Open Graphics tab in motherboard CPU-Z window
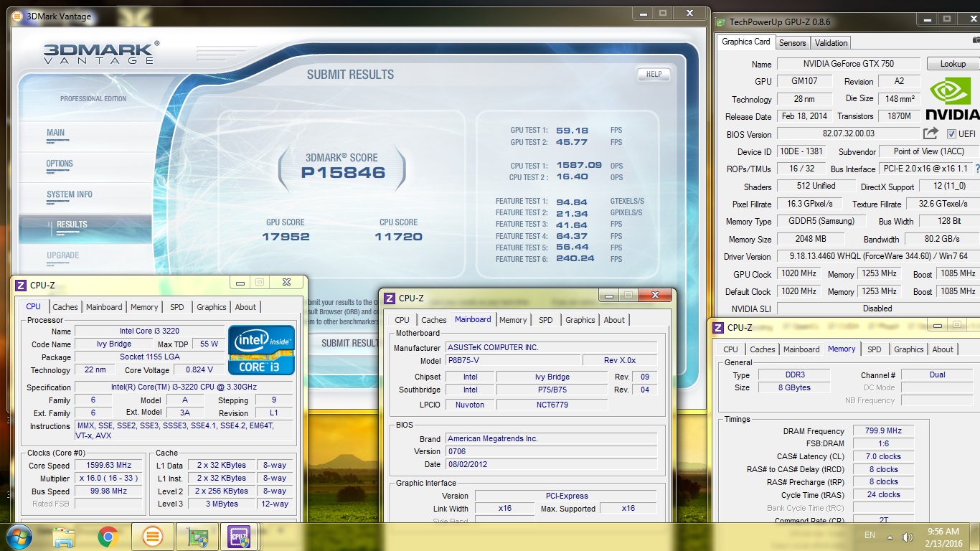 tap(580, 320)
